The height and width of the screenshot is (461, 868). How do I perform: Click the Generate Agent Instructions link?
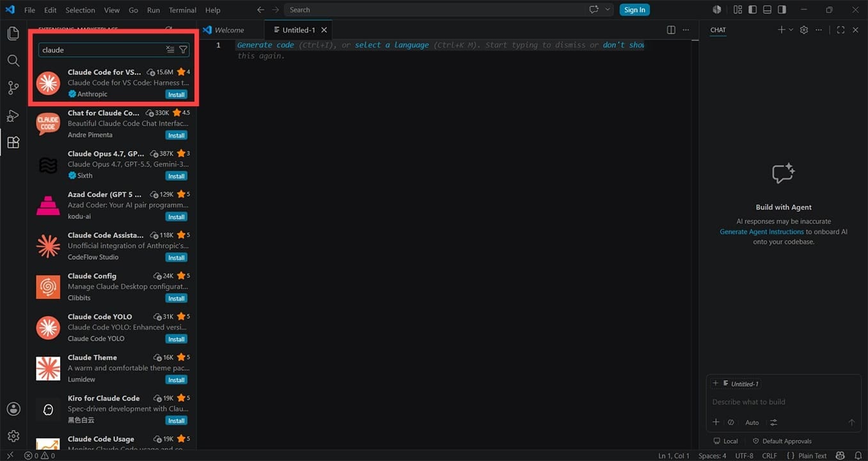pyautogui.click(x=761, y=232)
